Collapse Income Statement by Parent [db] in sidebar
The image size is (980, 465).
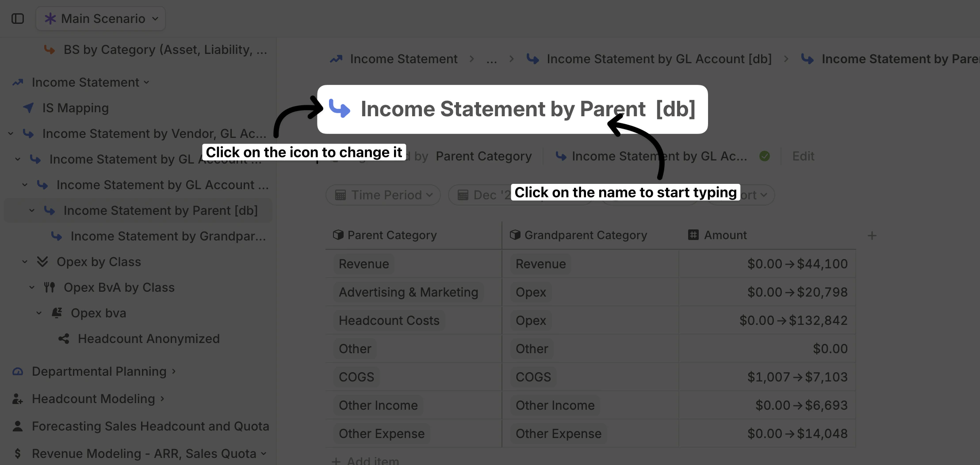tap(32, 210)
